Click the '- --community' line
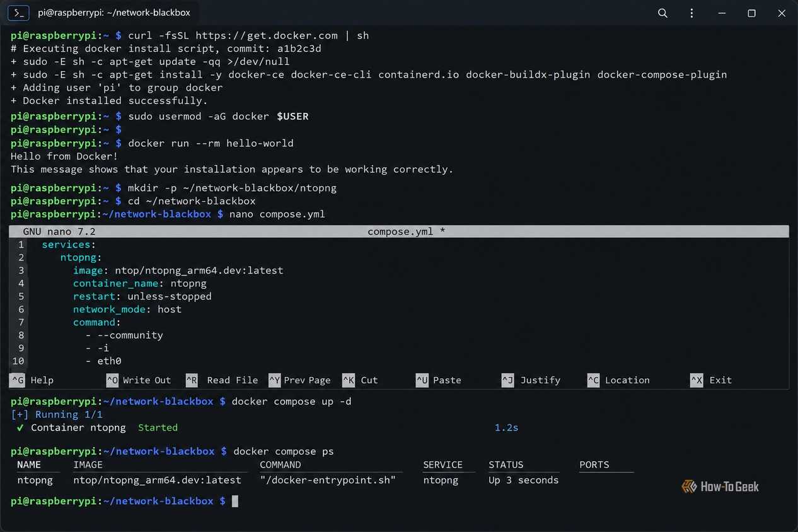This screenshot has height=532, width=798. [124, 335]
